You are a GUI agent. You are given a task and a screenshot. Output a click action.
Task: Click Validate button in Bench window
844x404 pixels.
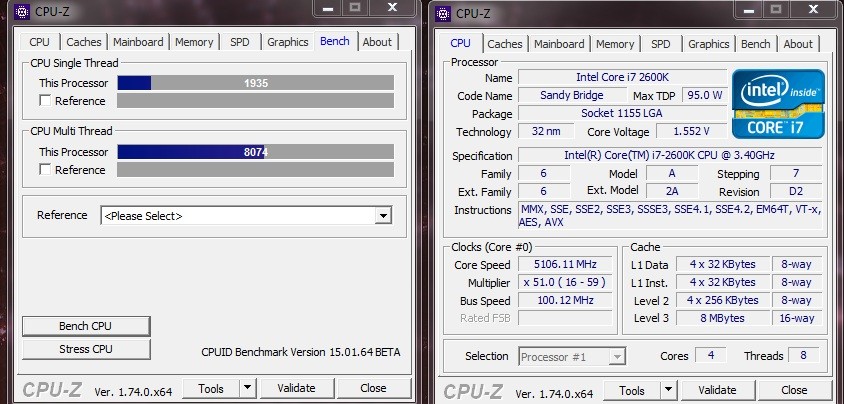click(296, 388)
